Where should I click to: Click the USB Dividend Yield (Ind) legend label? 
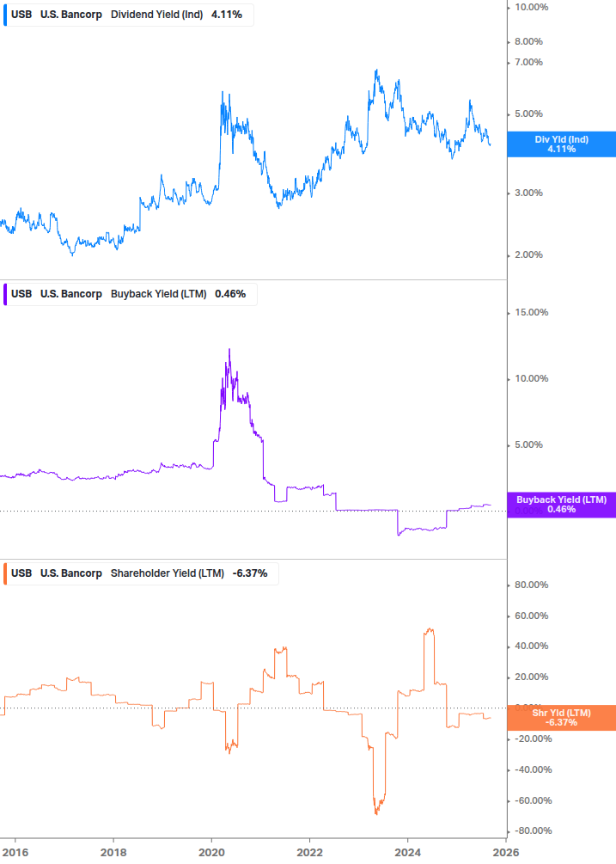[x=128, y=15]
